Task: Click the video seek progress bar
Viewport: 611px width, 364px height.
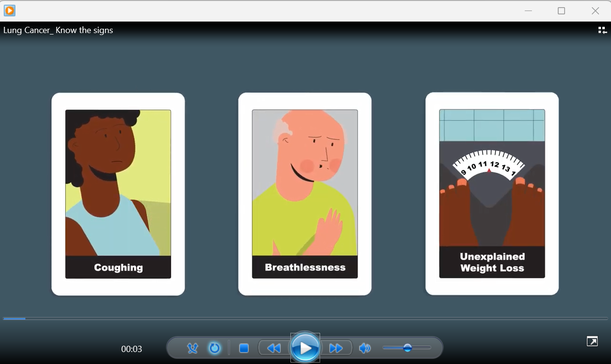Action: point(305,318)
